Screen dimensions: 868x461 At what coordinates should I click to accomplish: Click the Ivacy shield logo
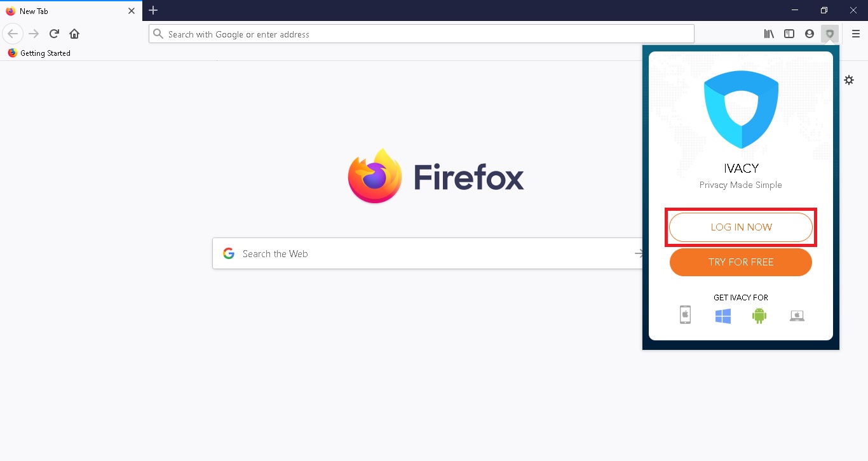pos(741,109)
